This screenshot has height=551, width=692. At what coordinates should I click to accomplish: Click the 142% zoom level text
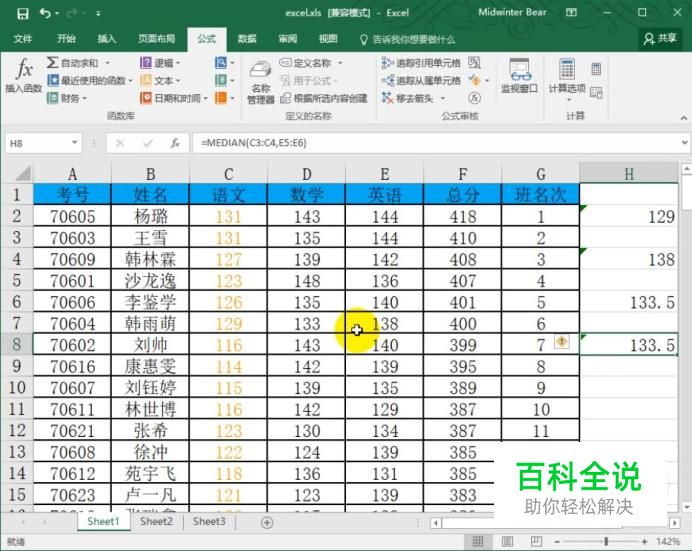(668, 541)
